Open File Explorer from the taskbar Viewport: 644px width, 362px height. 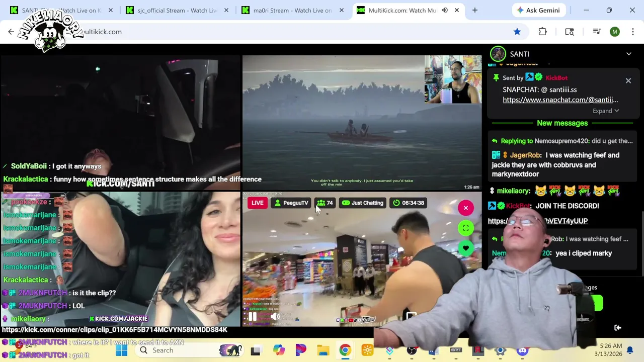323,350
